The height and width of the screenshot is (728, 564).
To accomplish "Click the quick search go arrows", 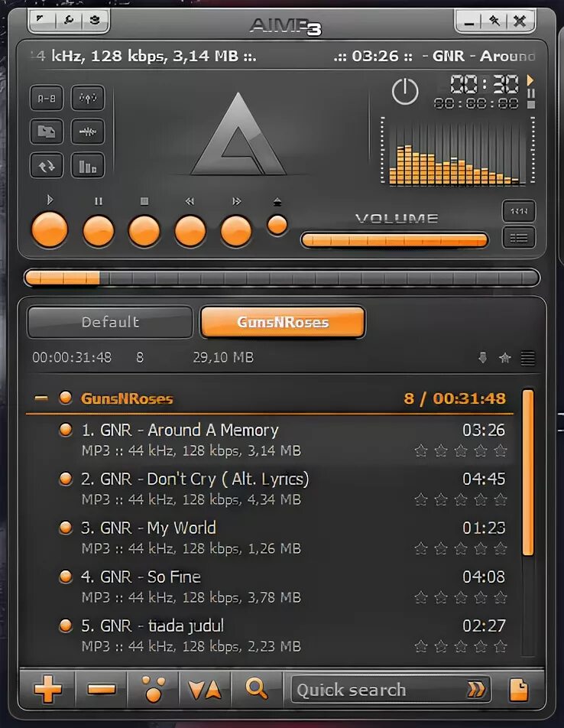I will [476, 690].
